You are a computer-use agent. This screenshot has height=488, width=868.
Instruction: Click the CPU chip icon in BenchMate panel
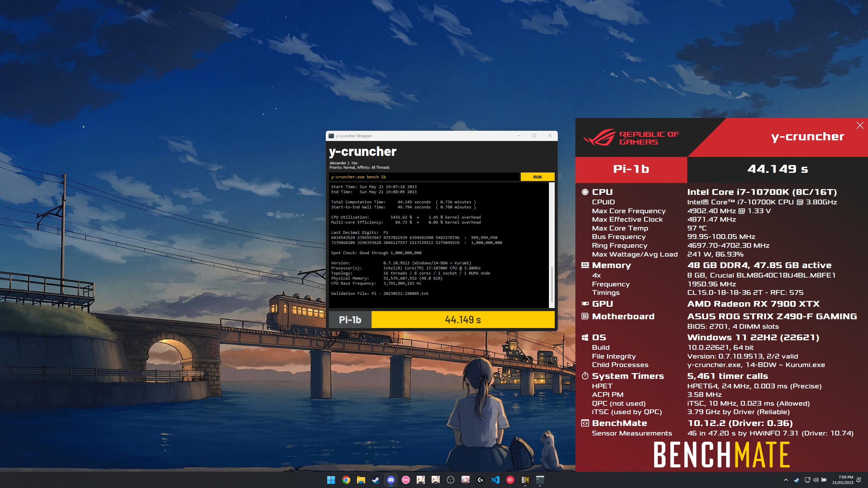click(x=585, y=192)
